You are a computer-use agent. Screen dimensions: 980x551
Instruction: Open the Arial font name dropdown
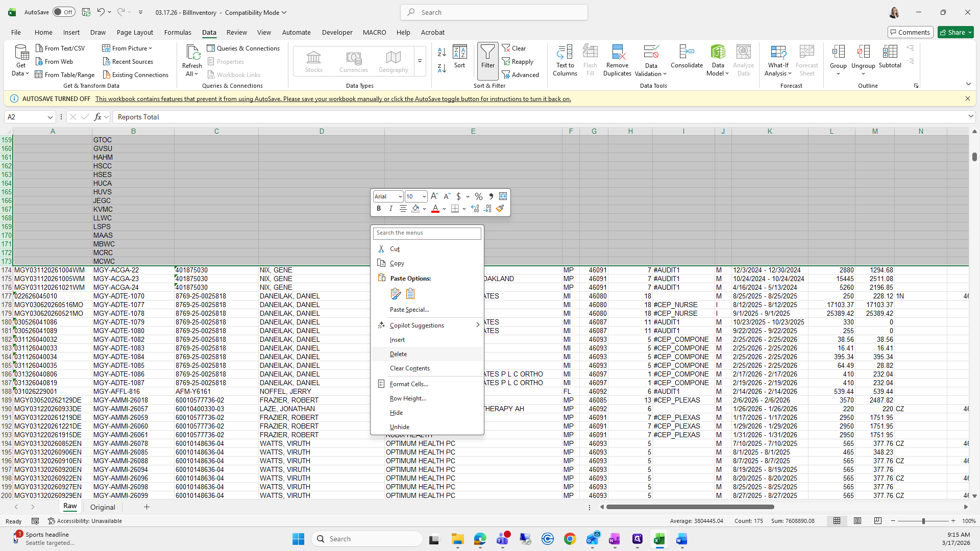click(x=400, y=197)
